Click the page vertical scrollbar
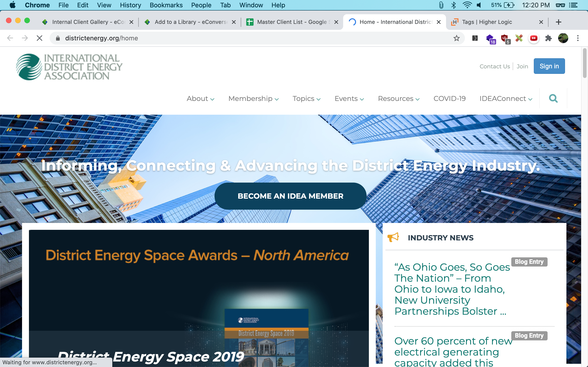Screen dimensions: 588x367 (584, 63)
